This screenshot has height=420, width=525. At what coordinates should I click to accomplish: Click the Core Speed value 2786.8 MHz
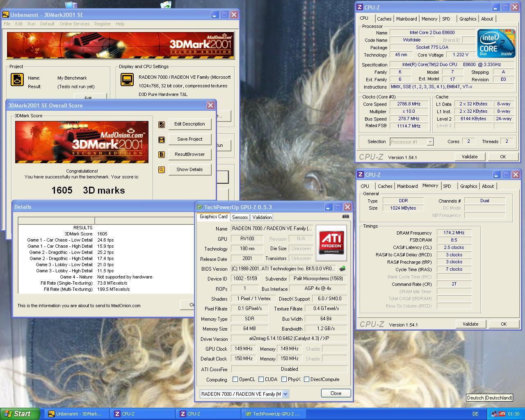click(409, 104)
